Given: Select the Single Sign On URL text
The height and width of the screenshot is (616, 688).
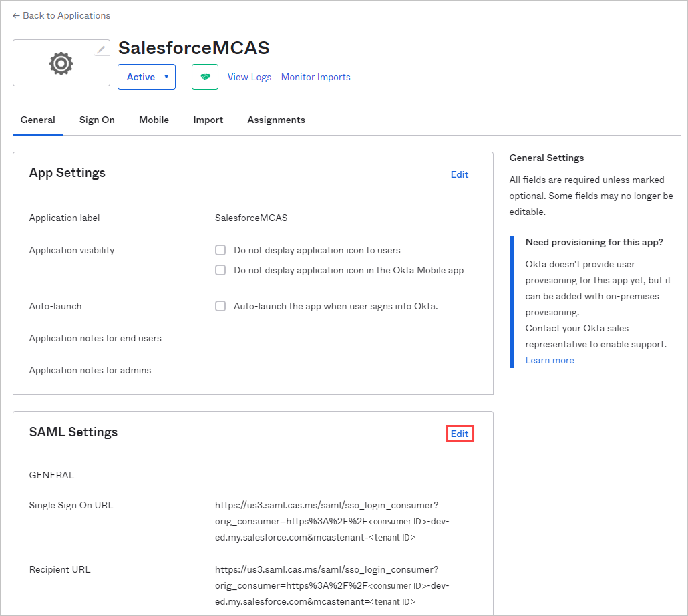Looking at the screenshot, I should (x=332, y=521).
